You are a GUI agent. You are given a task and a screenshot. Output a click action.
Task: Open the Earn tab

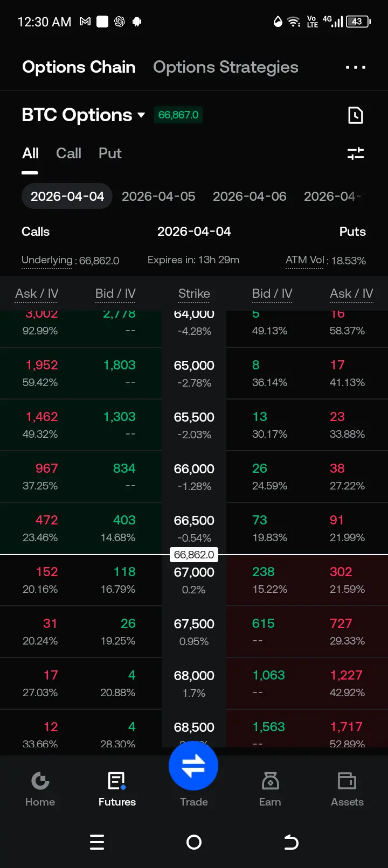[x=270, y=789]
